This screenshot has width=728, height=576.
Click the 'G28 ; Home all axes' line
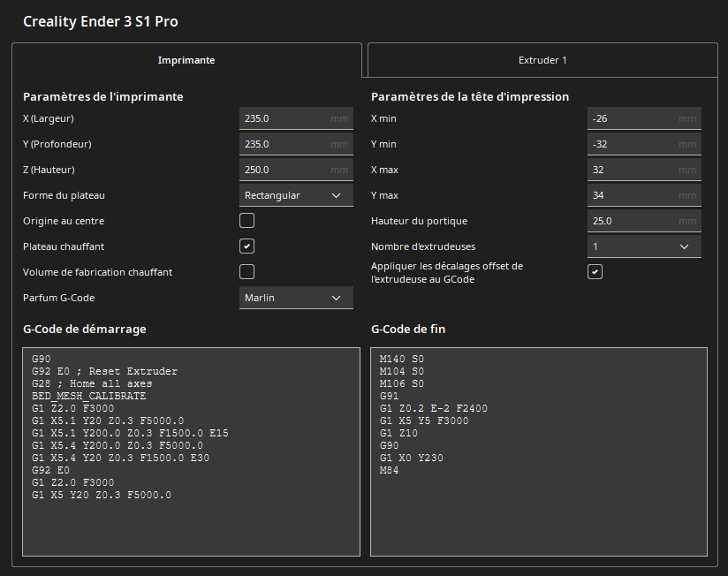pos(92,383)
